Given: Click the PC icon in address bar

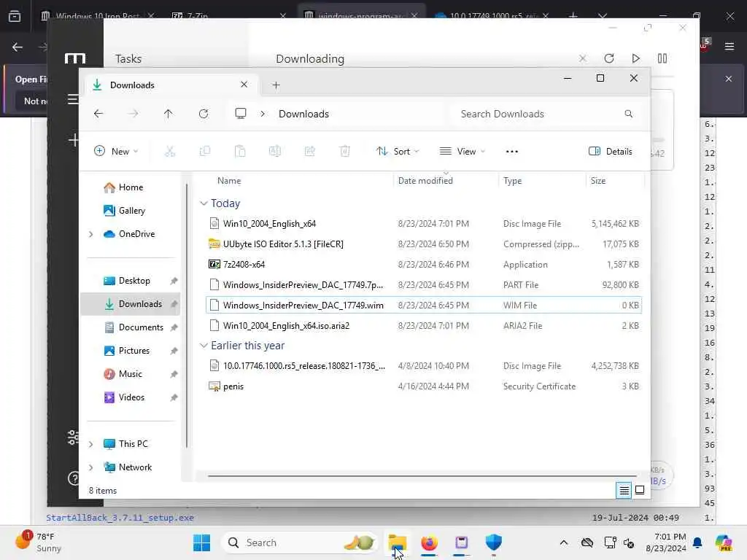Looking at the screenshot, I should point(241,114).
